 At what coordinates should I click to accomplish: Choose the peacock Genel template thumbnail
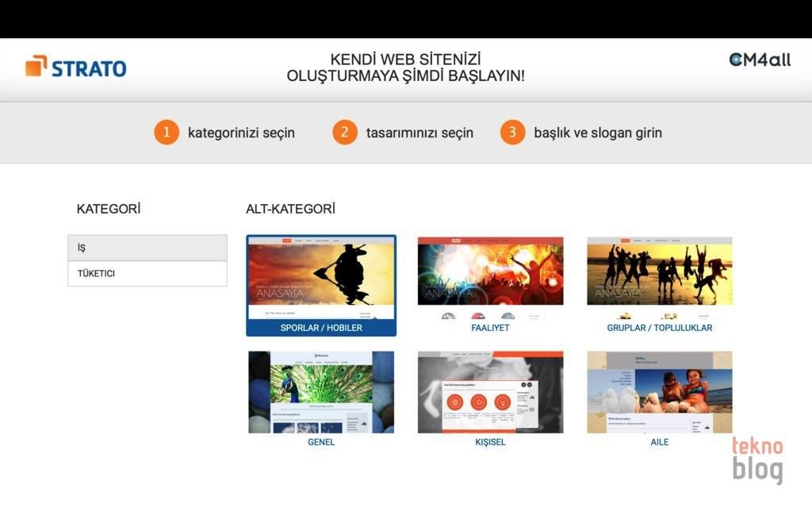pos(321,392)
